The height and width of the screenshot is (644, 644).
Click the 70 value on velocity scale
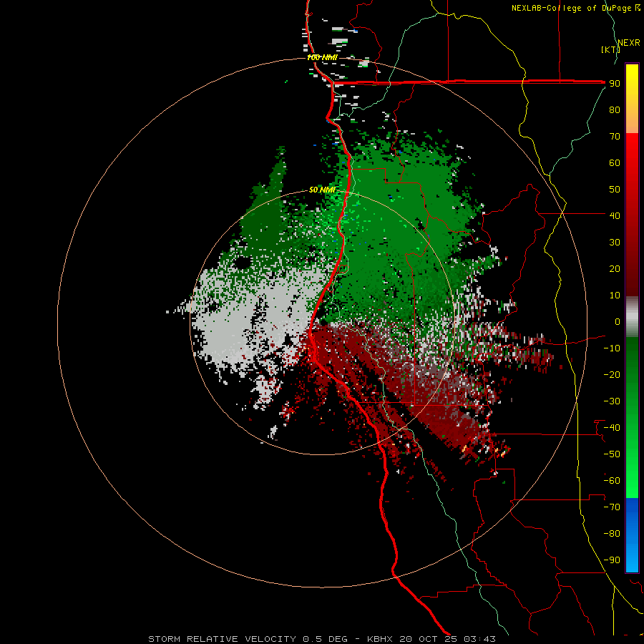click(x=615, y=137)
